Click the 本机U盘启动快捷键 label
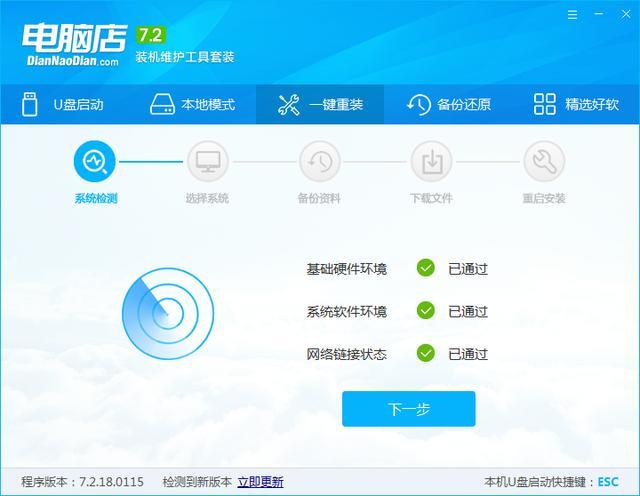Image resolution: width=640 pixels, height=496 pixels. [539, 482]
